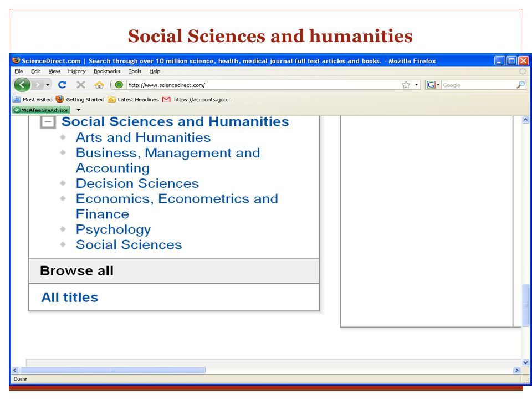Open Business, Management and Accounting link

click(x=168, y=160)
